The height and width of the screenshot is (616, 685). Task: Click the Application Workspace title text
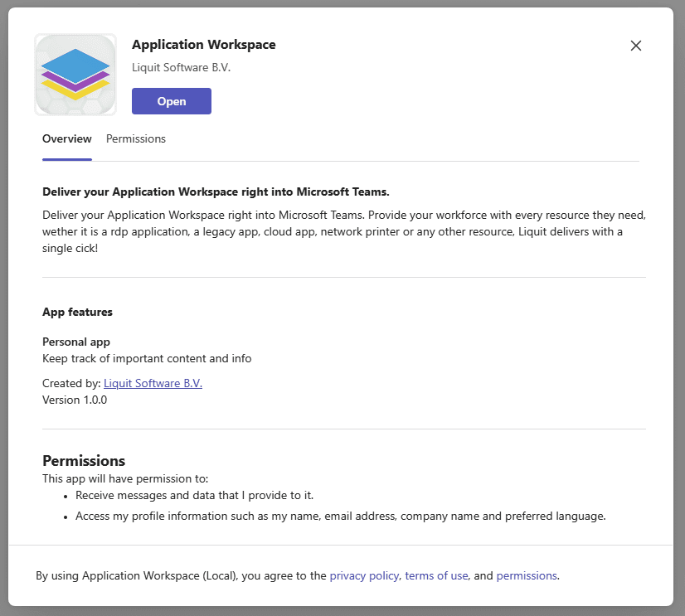coord(203,44)
